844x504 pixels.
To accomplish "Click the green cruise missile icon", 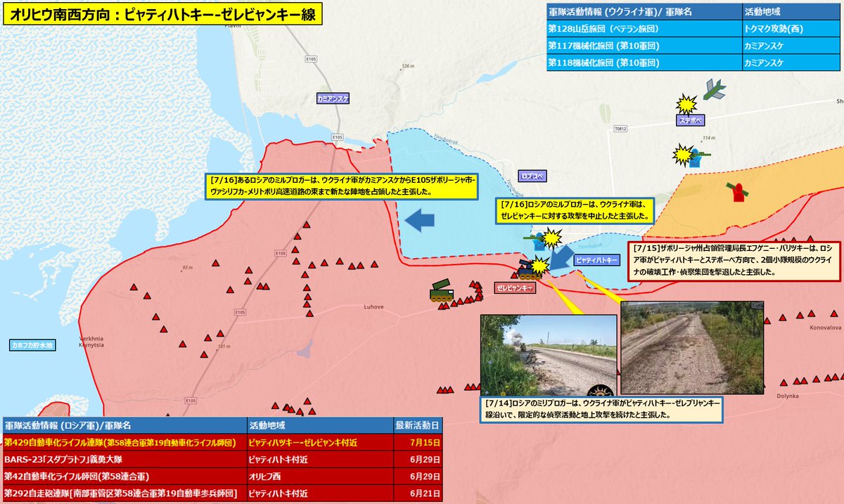I will pos(713,89).
